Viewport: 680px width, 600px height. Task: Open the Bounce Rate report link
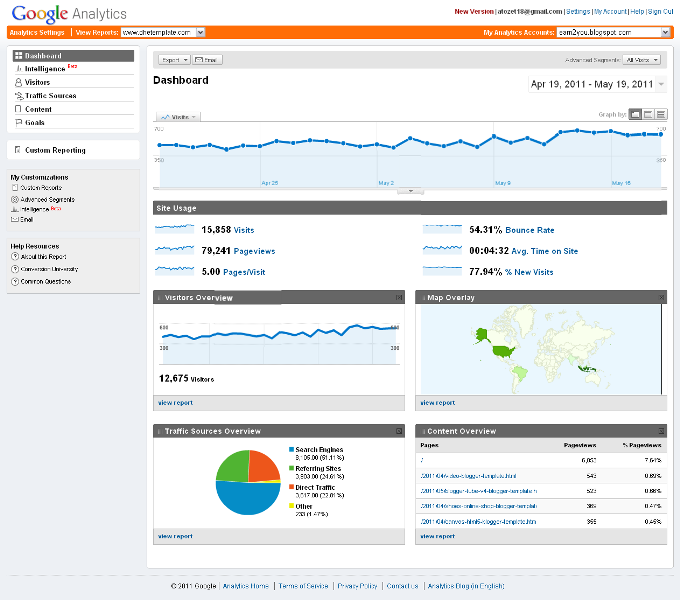(530, 230)
